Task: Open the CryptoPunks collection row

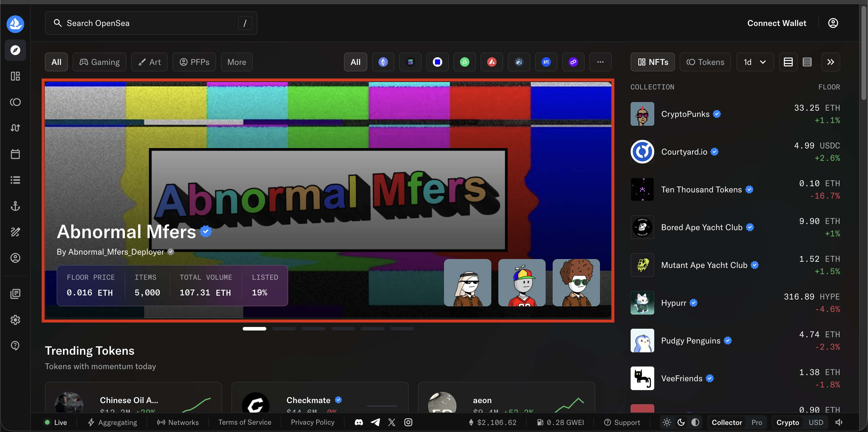Action: tap(735, 114)
